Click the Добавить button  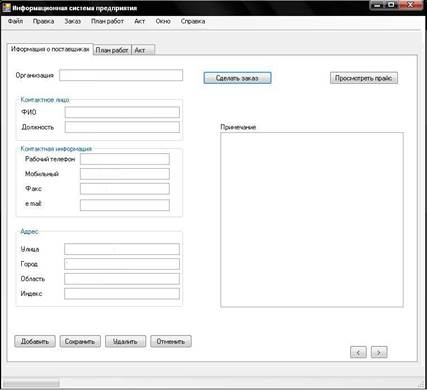35,341
